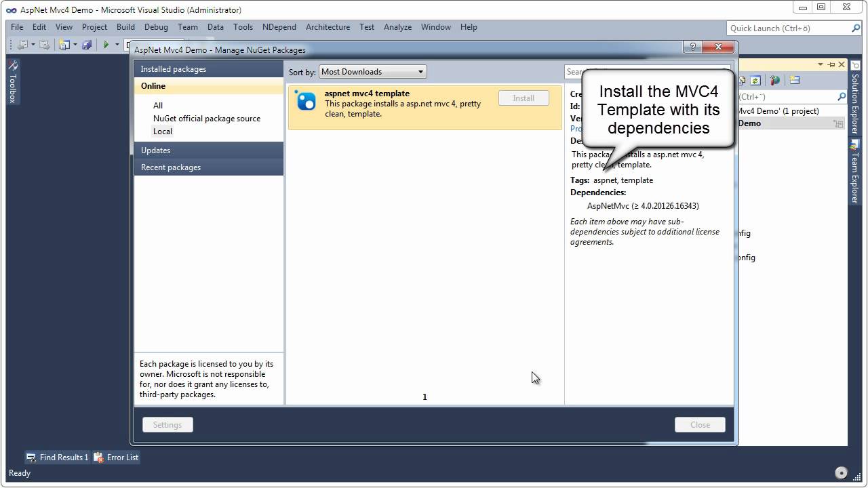Click the NuGet dialog help question mark
868x488 pixels.
pos(692,47)
